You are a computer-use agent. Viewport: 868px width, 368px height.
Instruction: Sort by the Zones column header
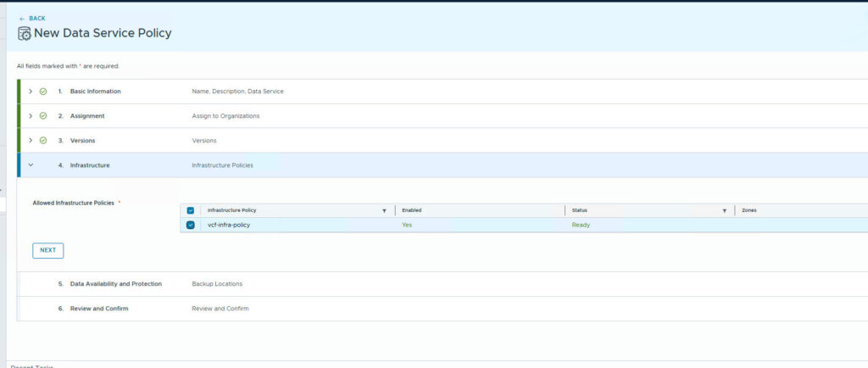coord(749,210)
